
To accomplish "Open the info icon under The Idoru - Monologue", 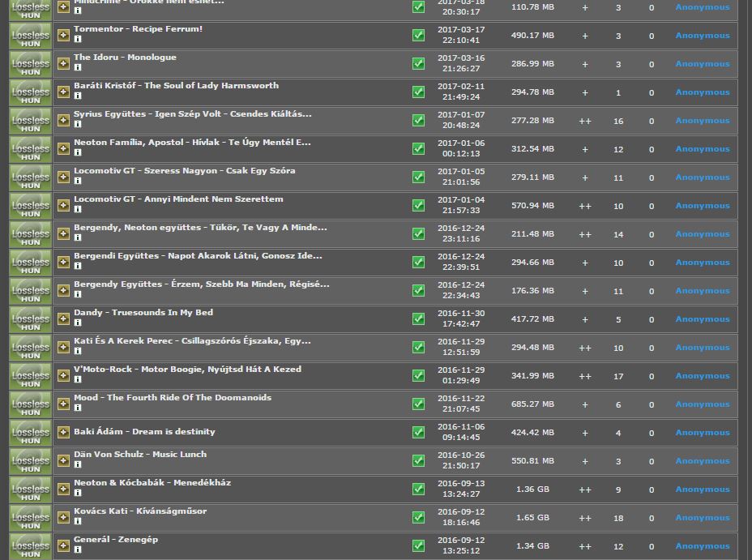I will 78,68.
